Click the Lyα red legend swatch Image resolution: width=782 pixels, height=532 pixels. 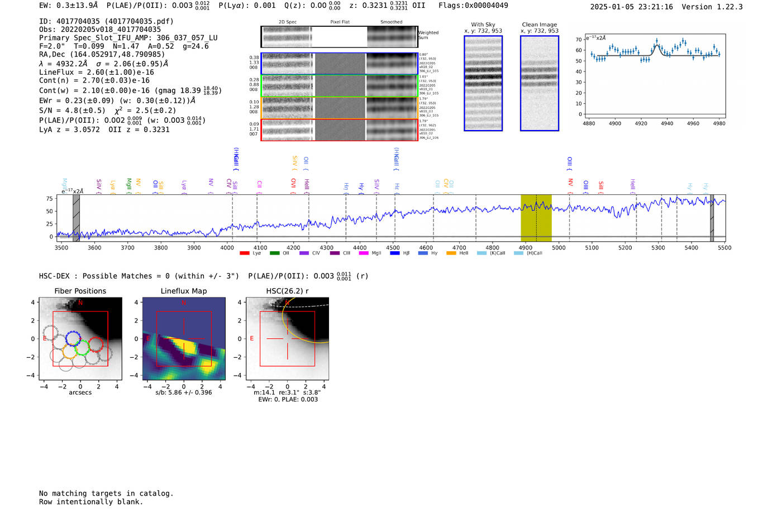click(x=244, y=253)
